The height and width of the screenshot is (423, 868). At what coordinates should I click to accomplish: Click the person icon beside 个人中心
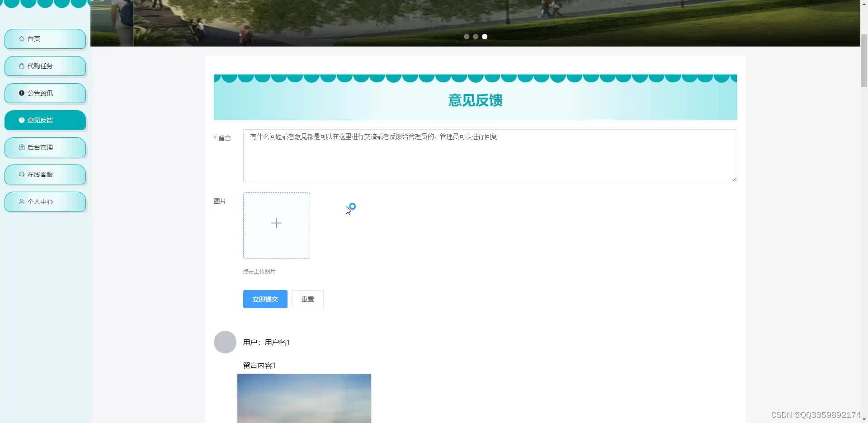point(21,202)
